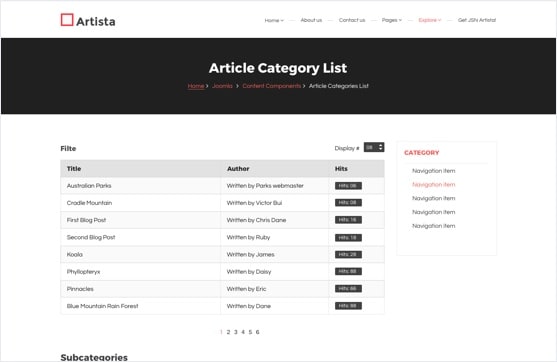
Task: Expand the Pages menu
Action: coord(391,20)
